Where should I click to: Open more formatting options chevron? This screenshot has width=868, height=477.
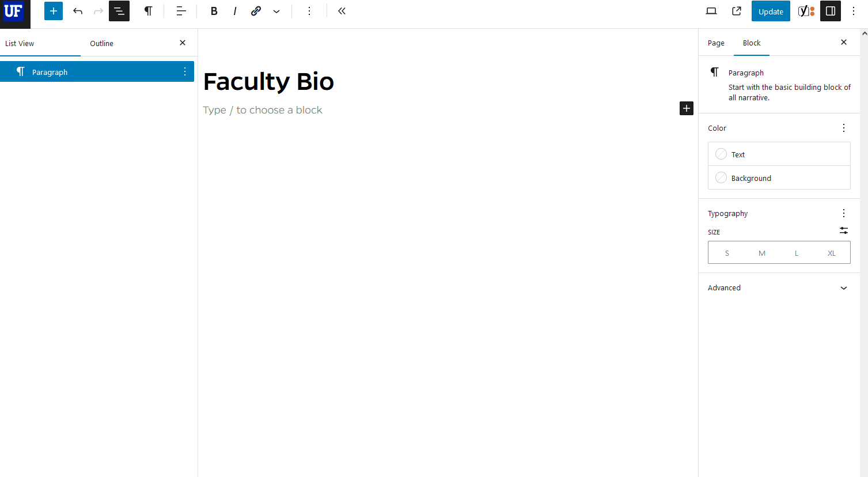point(276,11)
